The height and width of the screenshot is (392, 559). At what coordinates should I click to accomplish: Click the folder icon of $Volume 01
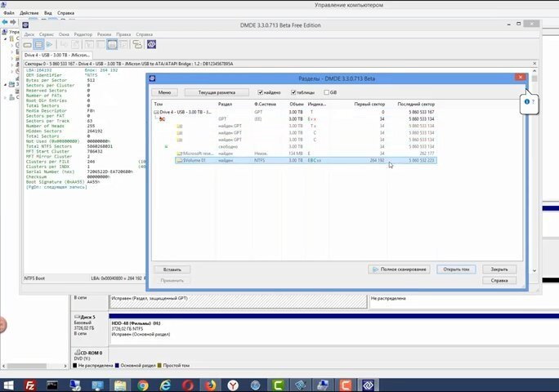pos(180,160)
